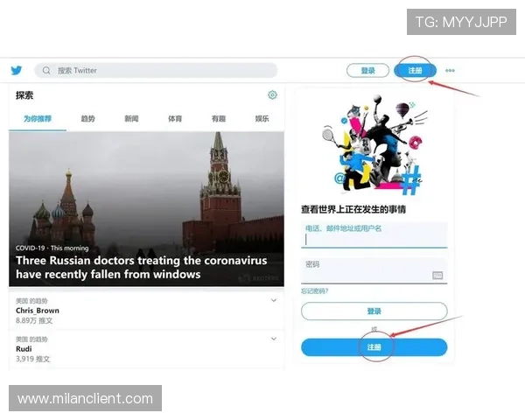Open the three-dot more menu
Image resolution: width=525 pixels, height=420 pixels.
coord(450,70)
